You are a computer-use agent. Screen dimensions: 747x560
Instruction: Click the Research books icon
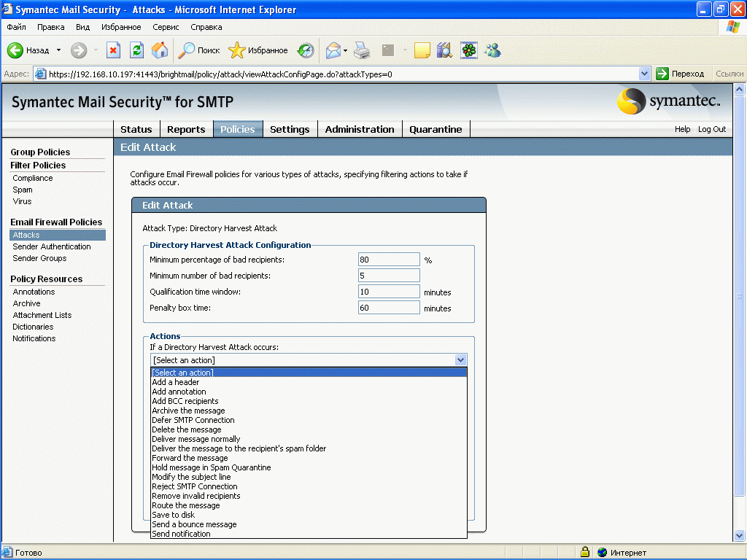pos(444,50)
